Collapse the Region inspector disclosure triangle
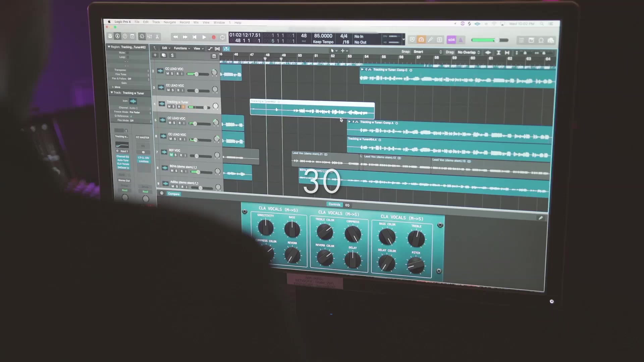Image resolution: width=644 pixels, height=362 pixels. pos(109,47)
